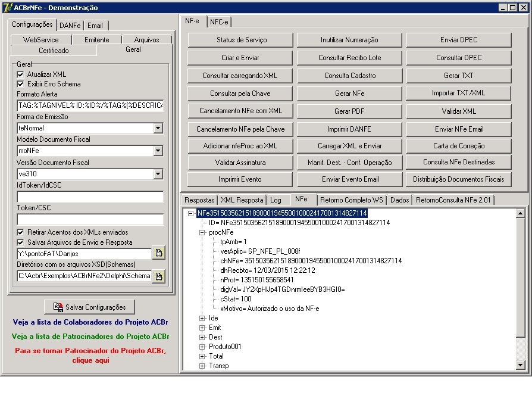This screenshot has width=532, height=408.
Task: Select the chNFe tree row
Action: (311, 261)
